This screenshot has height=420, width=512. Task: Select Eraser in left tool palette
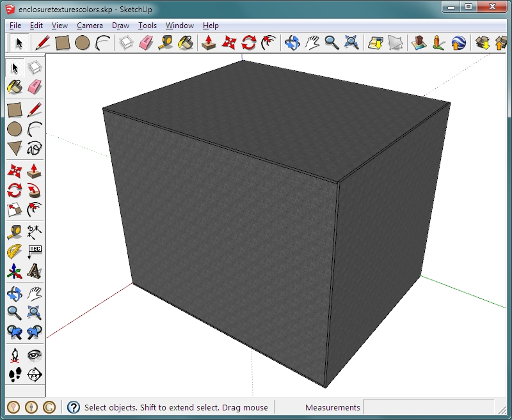click(x=35, y=87)
